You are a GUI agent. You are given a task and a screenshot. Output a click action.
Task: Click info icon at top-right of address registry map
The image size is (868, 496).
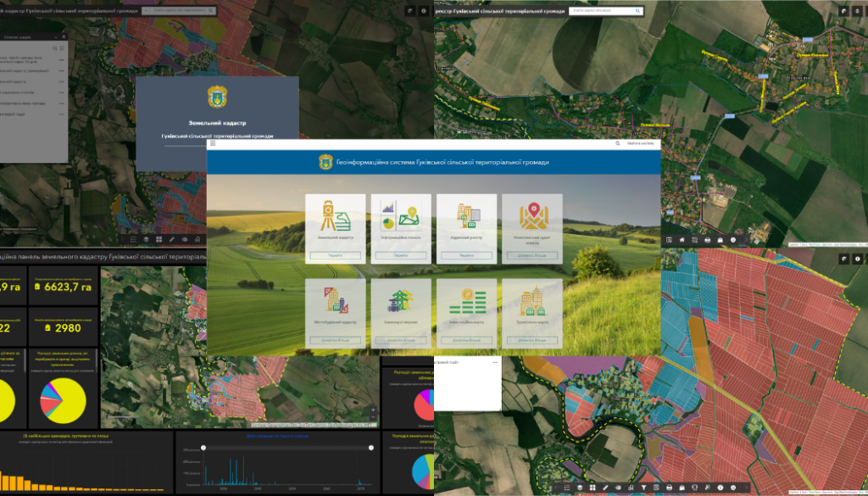tap(857, 11)
